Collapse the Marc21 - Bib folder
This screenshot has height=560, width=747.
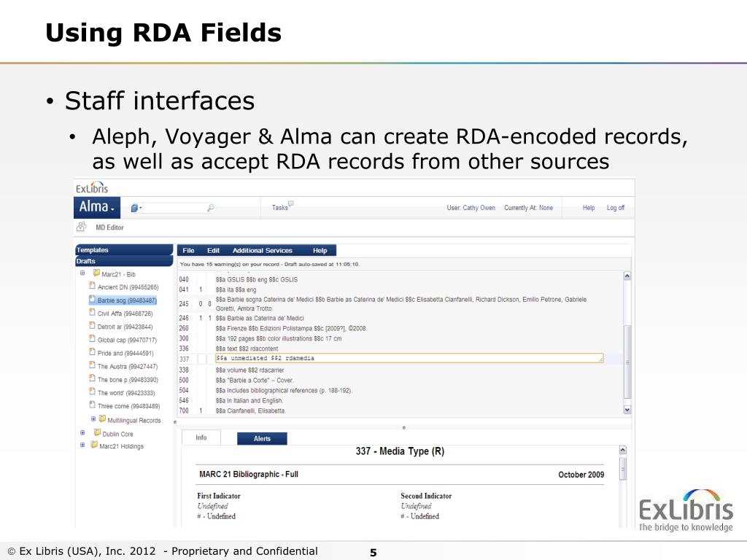[x=82, y=273]
